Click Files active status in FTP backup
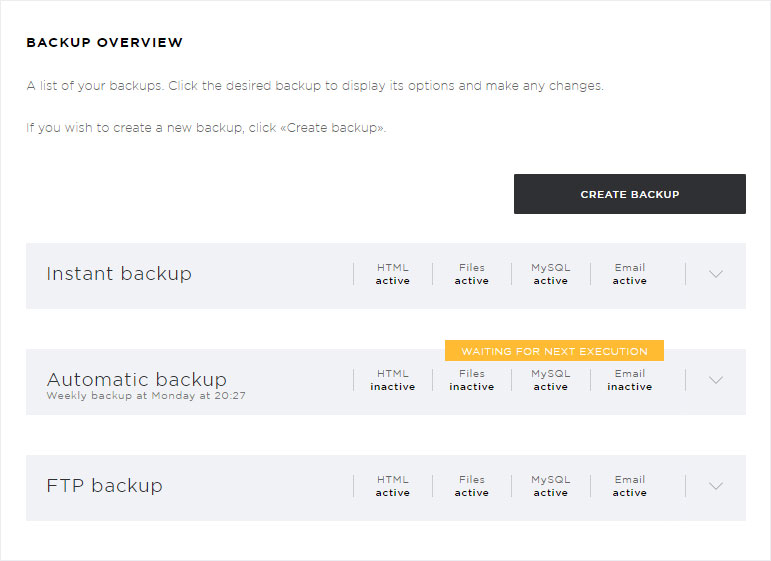 [472, 486]
